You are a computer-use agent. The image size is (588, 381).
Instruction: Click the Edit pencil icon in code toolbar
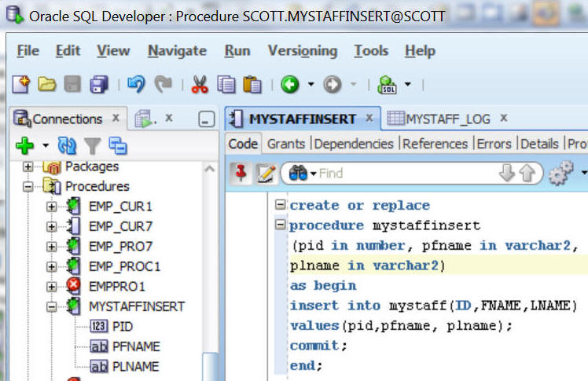(266, 173)
